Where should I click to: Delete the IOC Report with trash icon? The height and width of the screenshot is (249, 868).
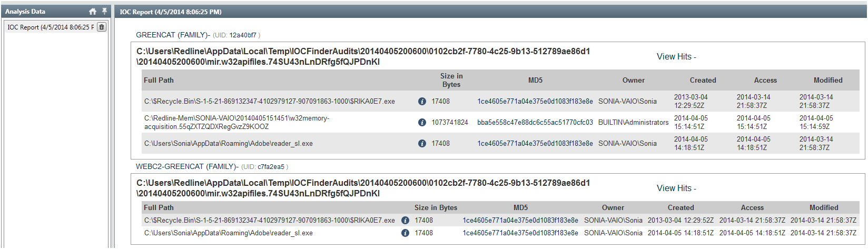102,27
